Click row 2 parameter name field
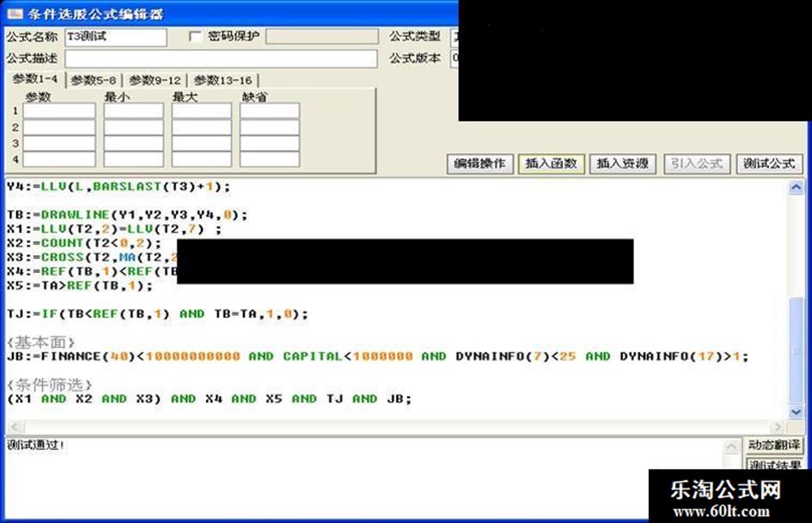Screen dimensions: 812x523 pos(59,127)
